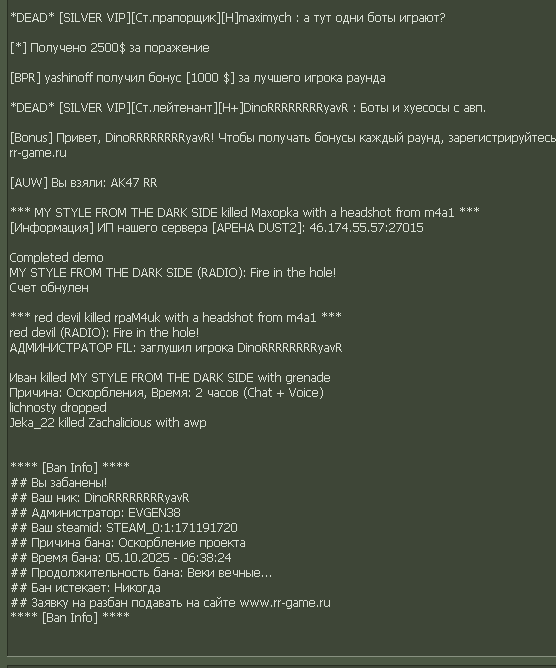Click the top '[Ban Info]' header line
Image resolution: width=556 pixels, height=668 pixels.
tap(70, 467)
